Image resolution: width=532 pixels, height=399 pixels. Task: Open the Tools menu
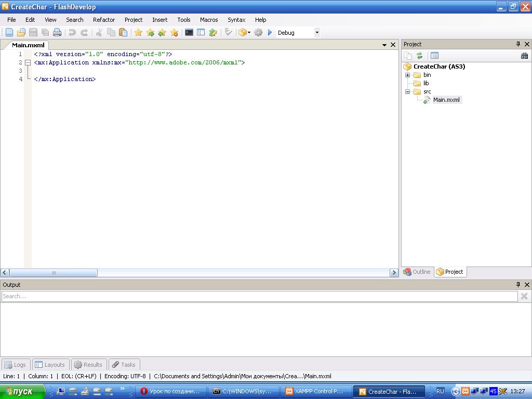click(x=184, y=20)
